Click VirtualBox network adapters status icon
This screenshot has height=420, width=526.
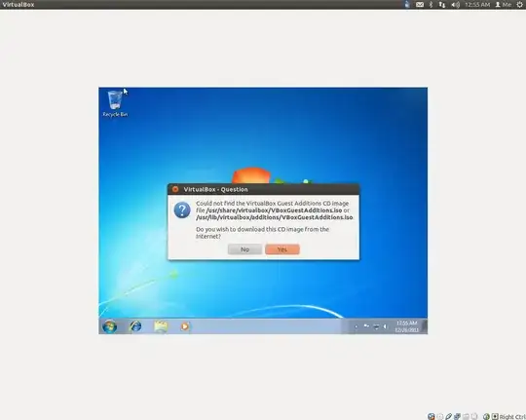457,417
